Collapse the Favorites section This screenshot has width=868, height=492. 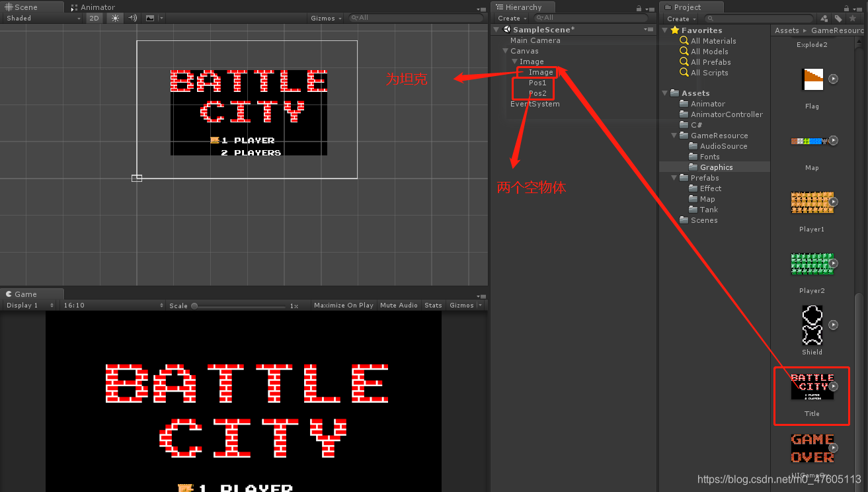tap(666, 30)
